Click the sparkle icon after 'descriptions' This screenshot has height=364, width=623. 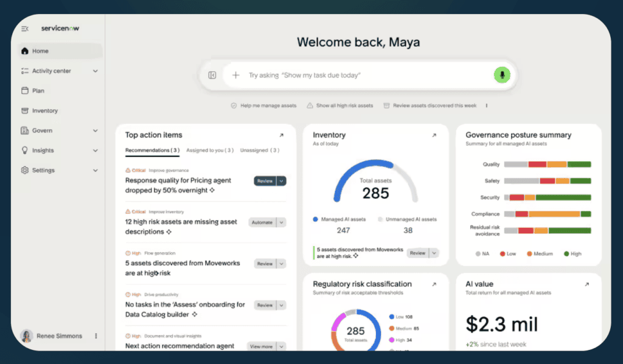coord(169,232)
